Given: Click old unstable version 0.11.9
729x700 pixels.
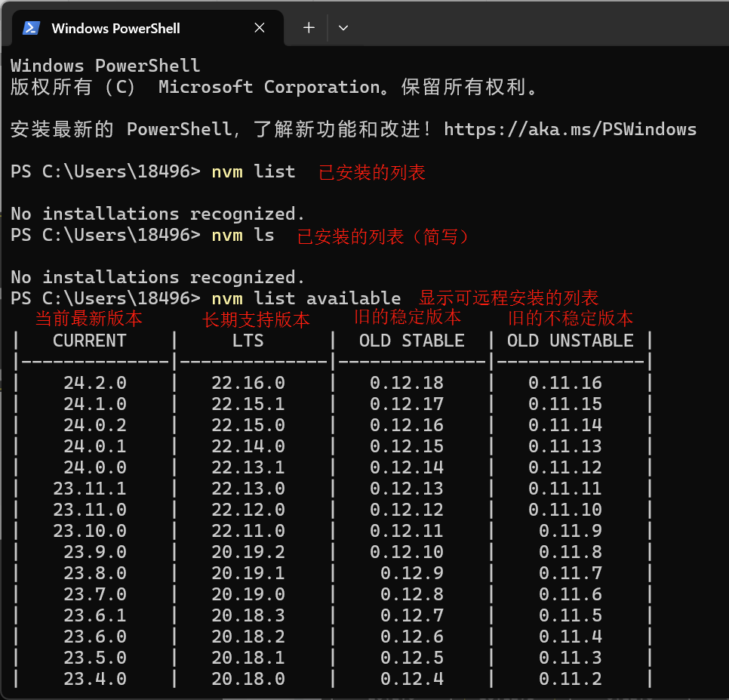Looking at the screenshot, I should click(571, 531).
